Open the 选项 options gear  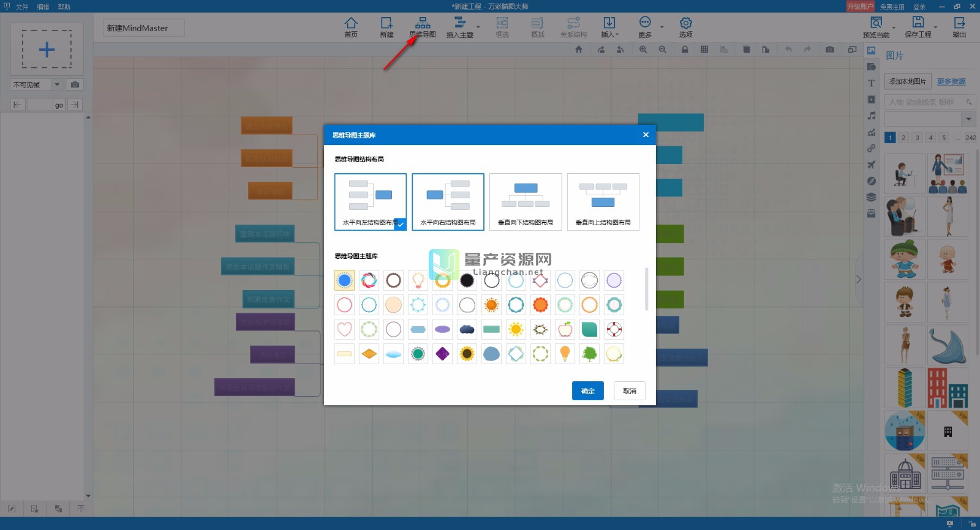686,27
